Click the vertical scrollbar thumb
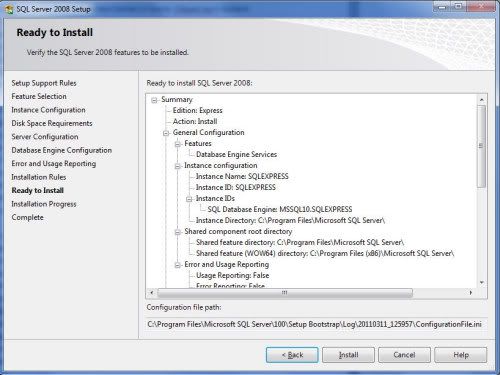Viewport: 500px width, 375px height. (481, 146)
